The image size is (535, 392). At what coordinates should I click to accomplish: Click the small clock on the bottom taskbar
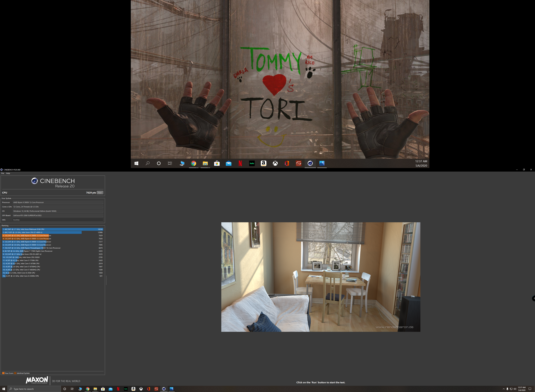(521, 389)
